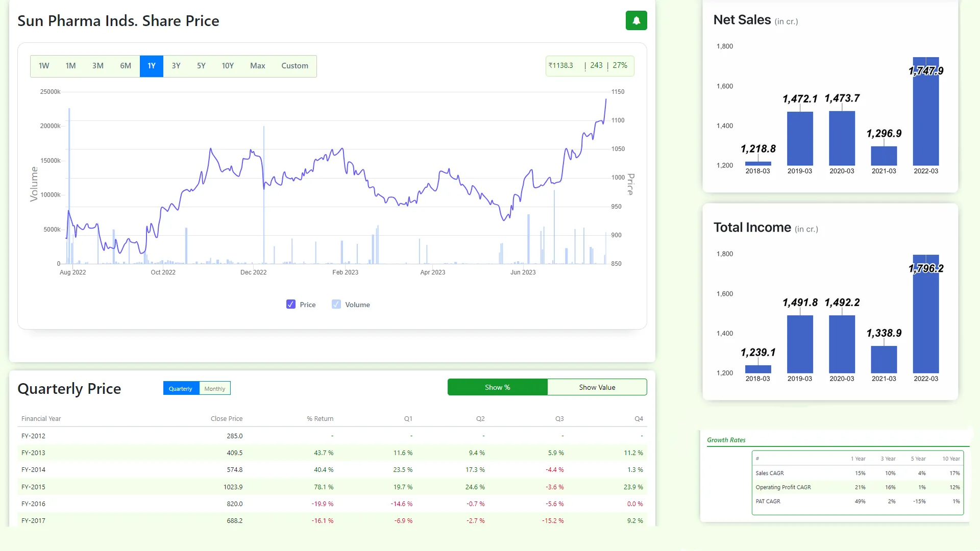Viewport: 980px width, 551px height.
Task: Select the 1W time range
Action: point(44,66)
